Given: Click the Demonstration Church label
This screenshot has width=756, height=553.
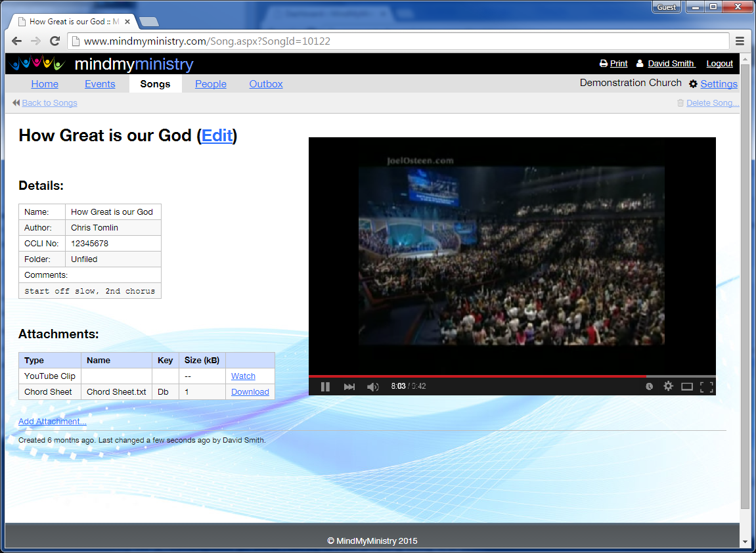Looking at the screenshot, I should [x=631, y=83].
